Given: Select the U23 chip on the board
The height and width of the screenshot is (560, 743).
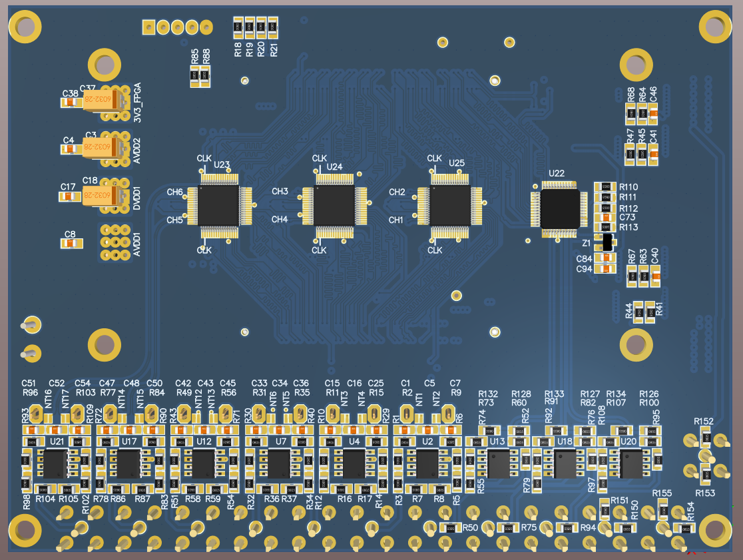Looking at the screenshot, I should click(218, 205).
